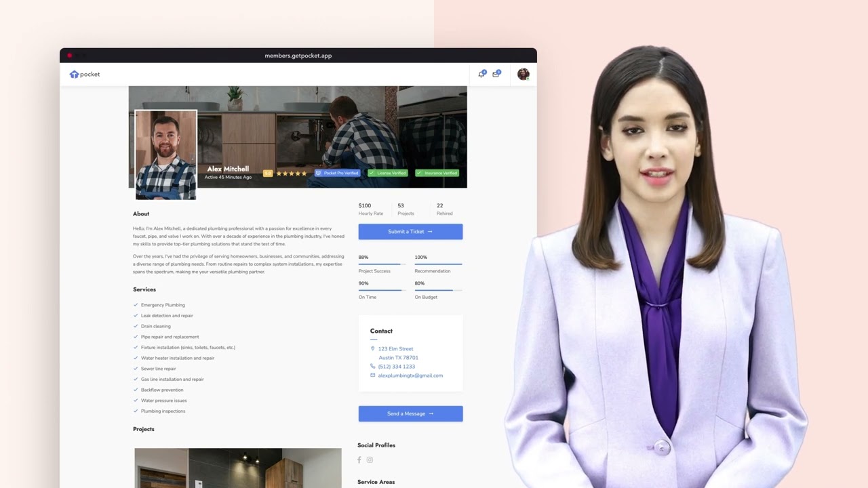The image size is (868, 488).
Task: Click the checkmark beside Plumbing inspections
Action: (136, 411)
